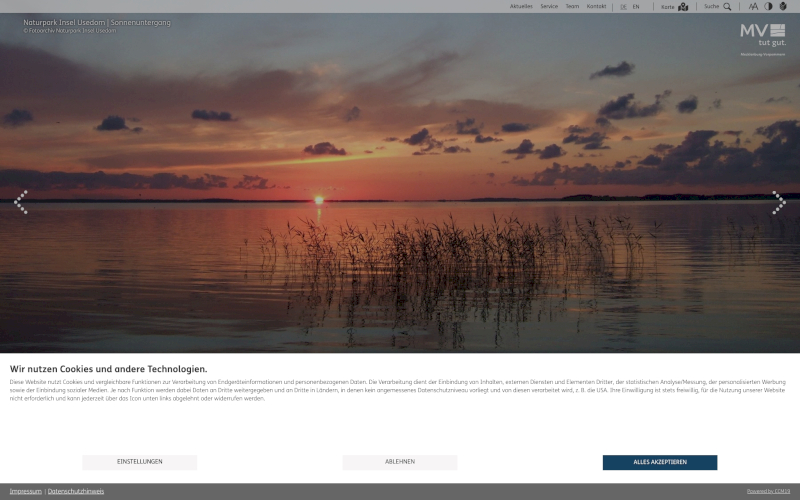
Task: Click the MV tut gut logo
Action: [762, 36]
